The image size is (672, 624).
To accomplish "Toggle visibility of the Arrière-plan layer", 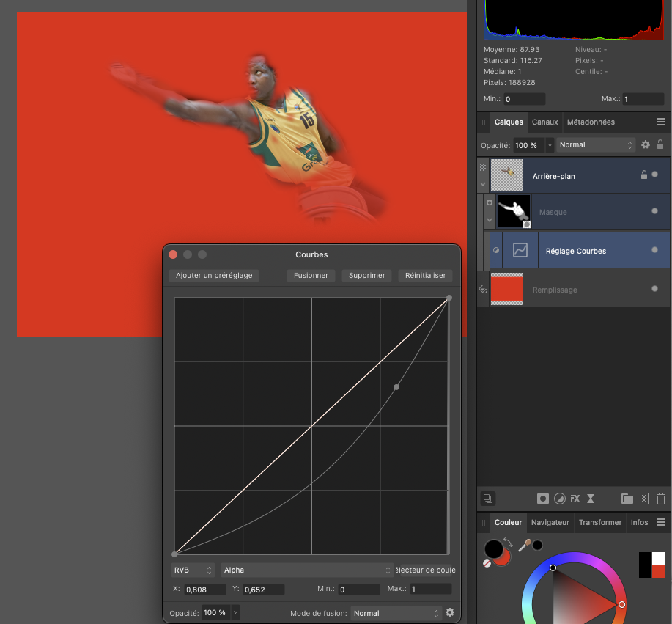I will pyautogui.click(x=654, y=175).
